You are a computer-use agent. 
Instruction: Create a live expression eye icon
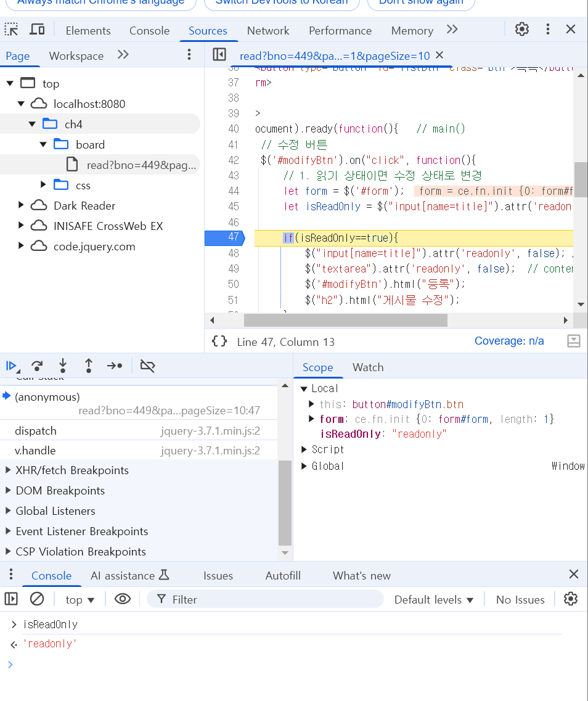pyautogui.click(x=123, y=599)
